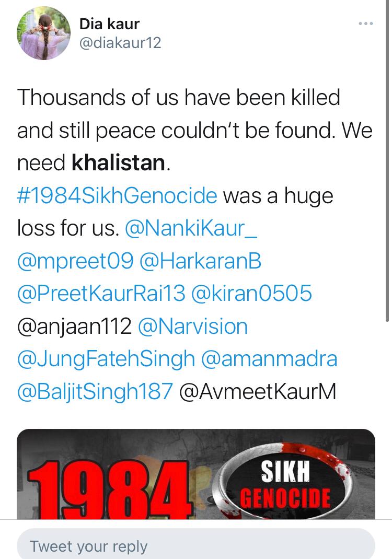
Task: Open the @diakaur12 handle
Action: pyautogui.click(x=120, y=43)
